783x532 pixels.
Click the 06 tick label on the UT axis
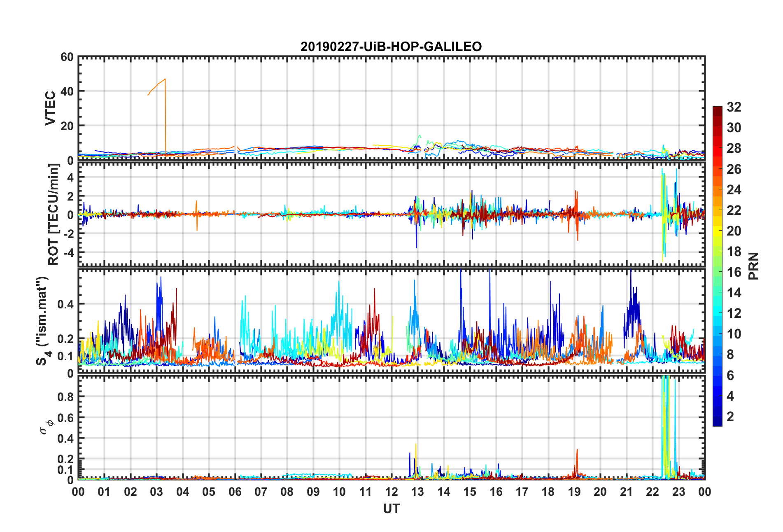235,492
